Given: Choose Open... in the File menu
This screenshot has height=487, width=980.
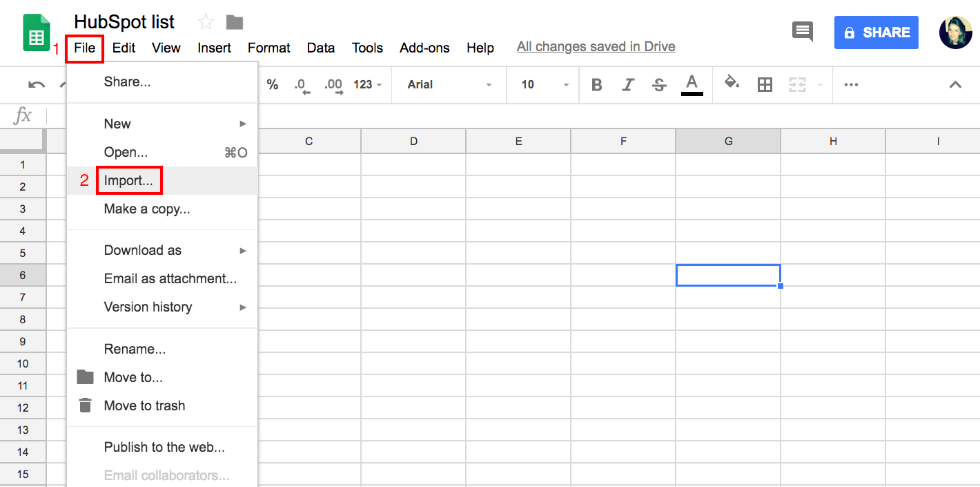Looking at the screenshot, I should pos(162,152).
